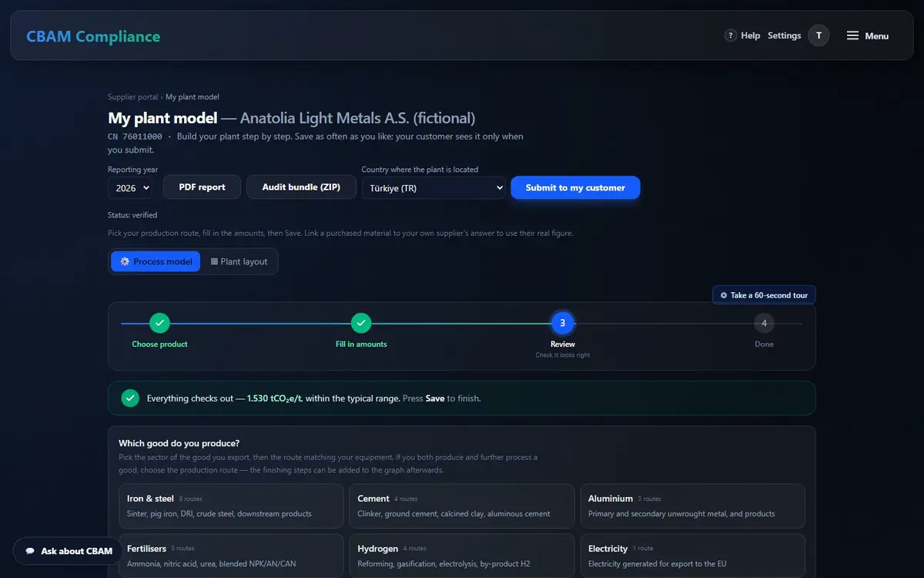Click the gear icon on Process model
924x578 pixels.
(125, 261)
